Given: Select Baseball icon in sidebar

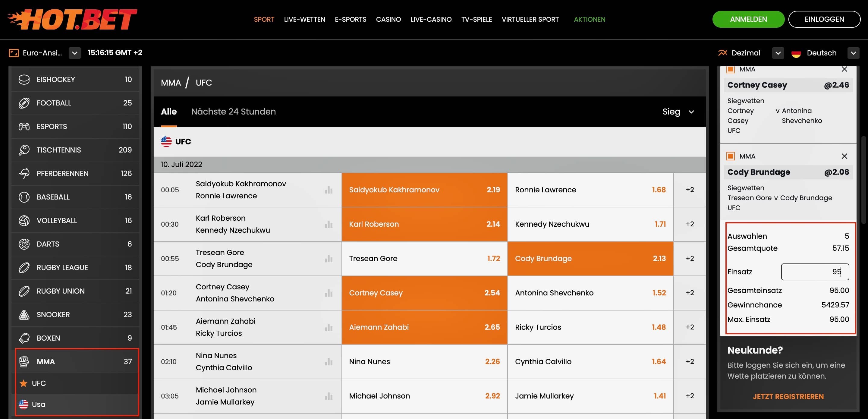Looking at the screenshot, I should pos(24,197).
